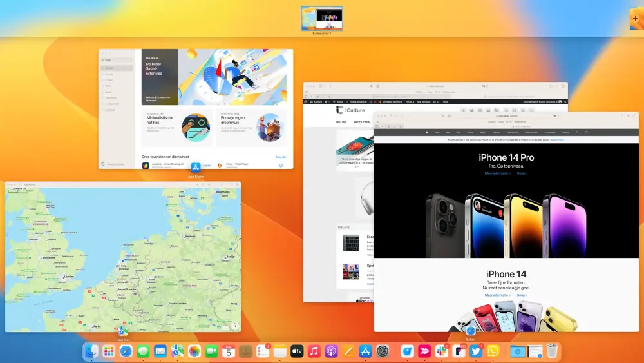
Task: Open PRODUCTEN tab on iCulture site
Action: point(362,122)
